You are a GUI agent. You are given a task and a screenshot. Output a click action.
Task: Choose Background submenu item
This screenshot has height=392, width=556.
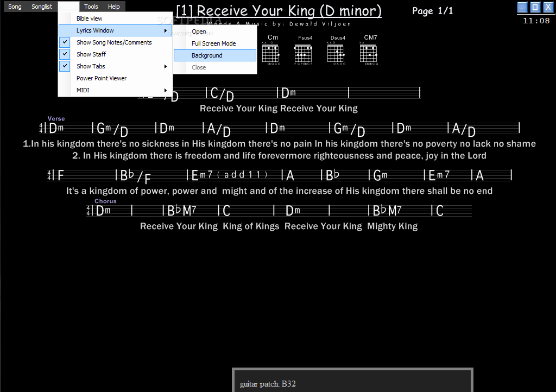click(215, 55)
